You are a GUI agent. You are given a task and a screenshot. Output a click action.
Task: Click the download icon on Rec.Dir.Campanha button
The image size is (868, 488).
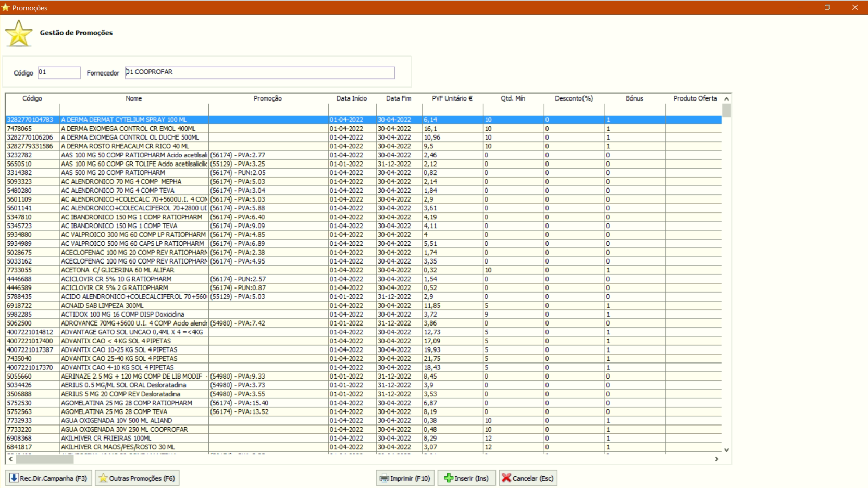coord(14,478)
